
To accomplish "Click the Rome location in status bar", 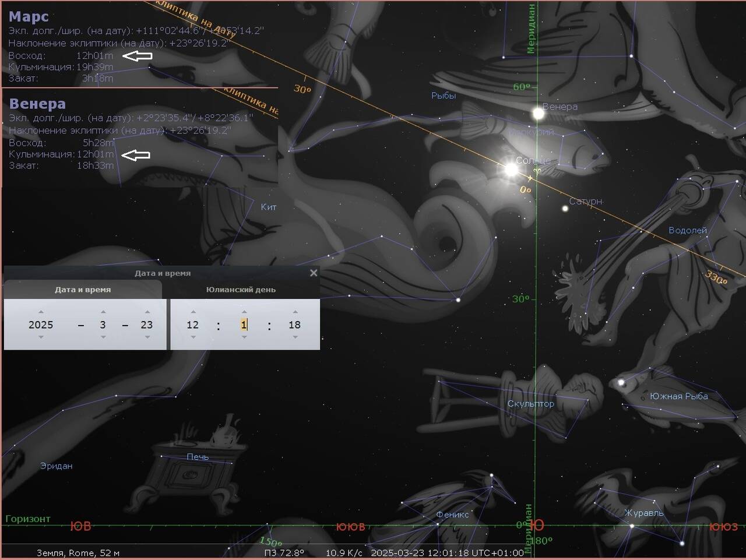I will coord(78,552).
